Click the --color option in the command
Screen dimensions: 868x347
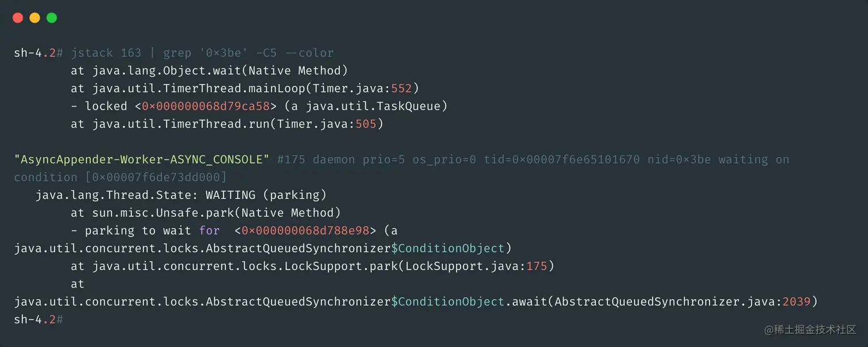(x=309, y=53)
